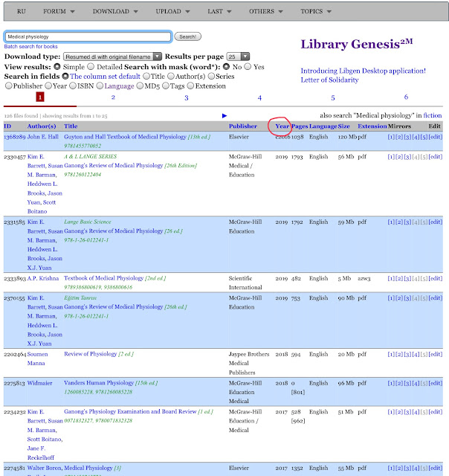Screen dimensions: 449x476
Task: Select the Simple view results radio button
Action: 56,66
